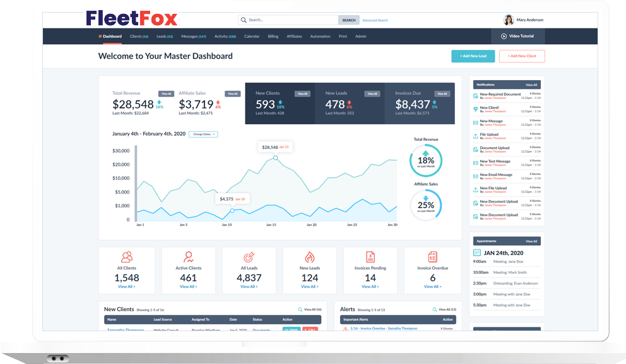626x364 pixels.
Task: Click the search icon in New Clients panel
Action: pos(300,310)
